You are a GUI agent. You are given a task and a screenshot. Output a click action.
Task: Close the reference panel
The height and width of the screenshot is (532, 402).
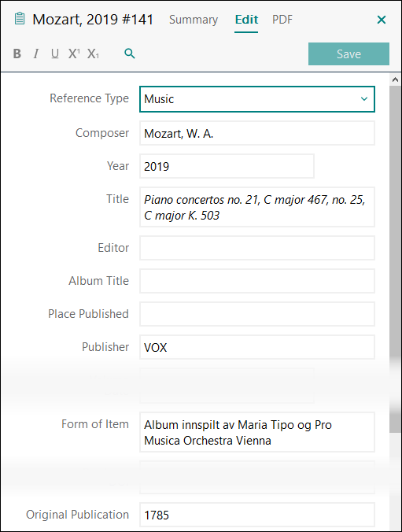coord(382,20)
